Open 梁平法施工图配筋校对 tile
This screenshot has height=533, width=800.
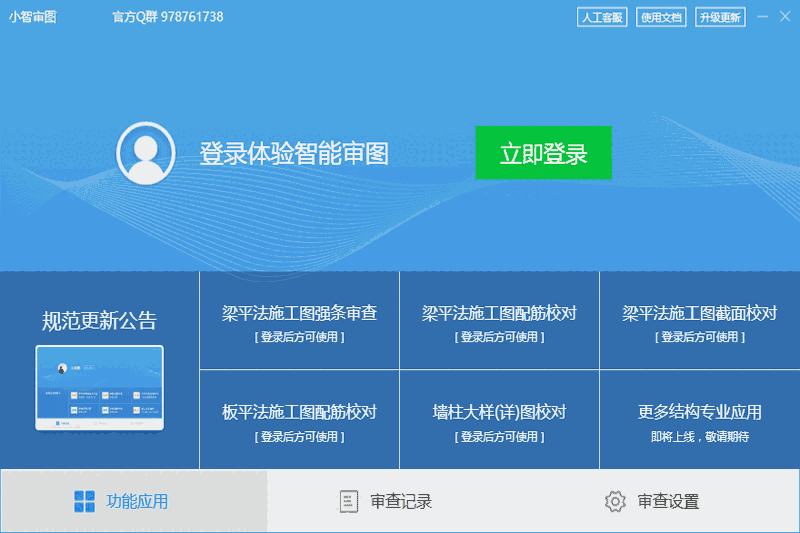tap(499, 320)
